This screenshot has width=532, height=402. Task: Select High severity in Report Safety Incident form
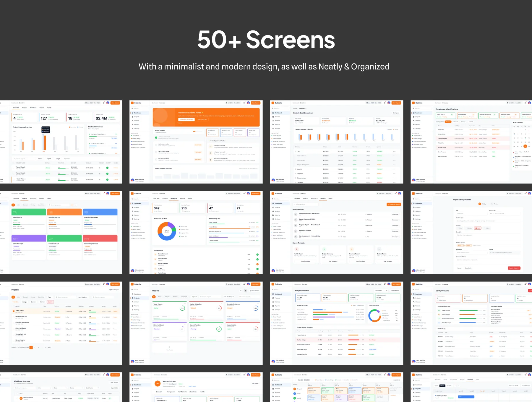(478, 228)
